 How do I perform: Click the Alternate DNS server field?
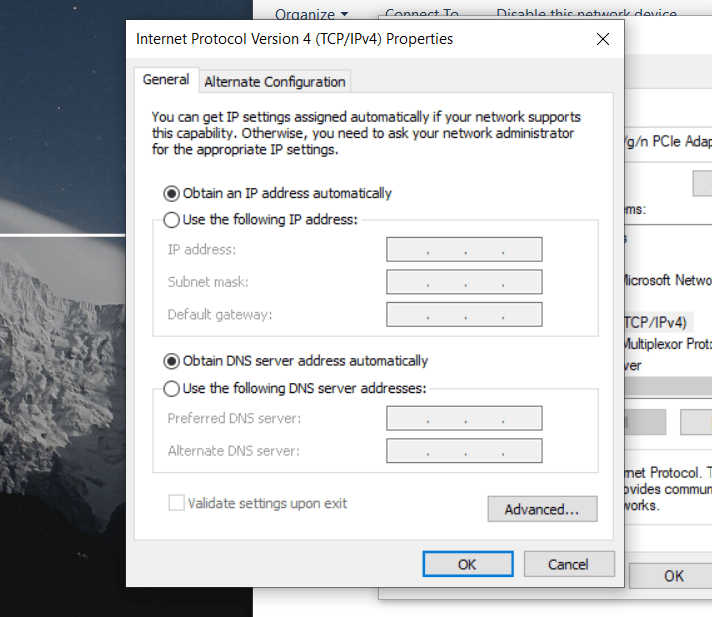[x=464, y=451]
